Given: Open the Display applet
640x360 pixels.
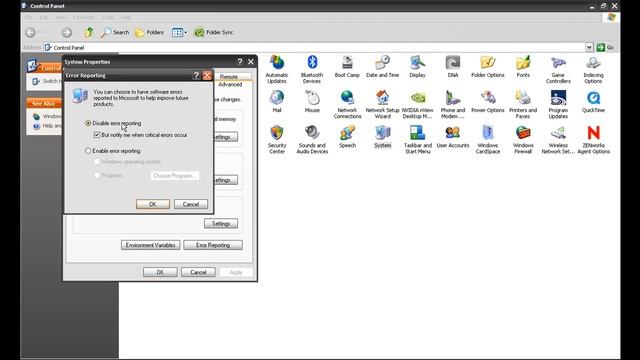Looking at the screenshot, I should (417, 67).
